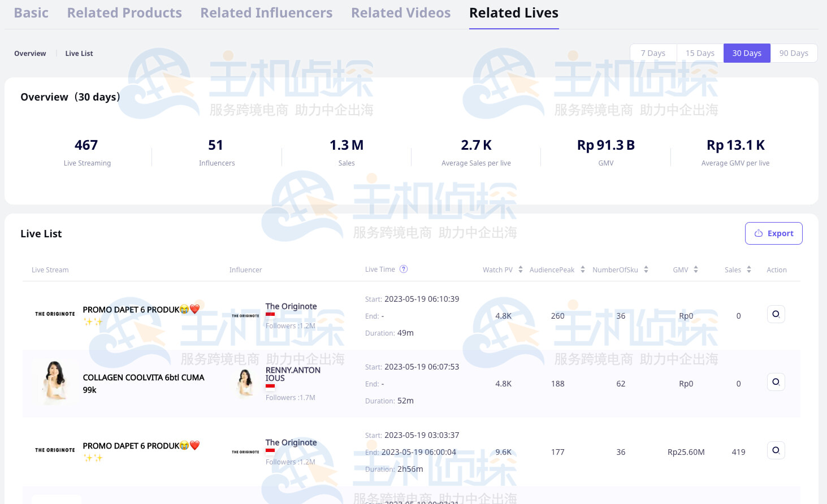
Task: Open The Originote influencer profile name
Action: [x=291, y=306]
